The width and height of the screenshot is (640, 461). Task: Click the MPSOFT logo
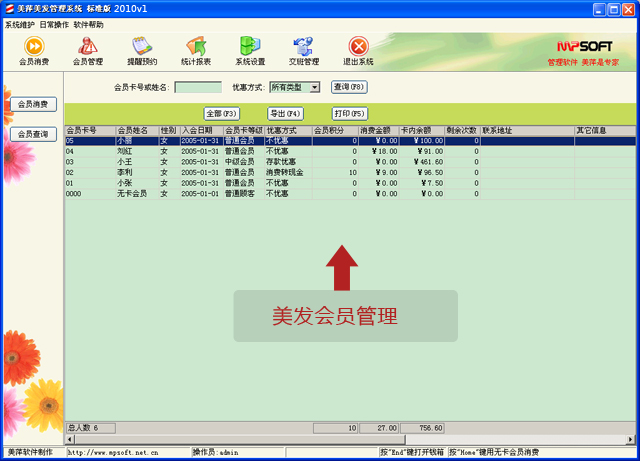click(x=583, y=46)
